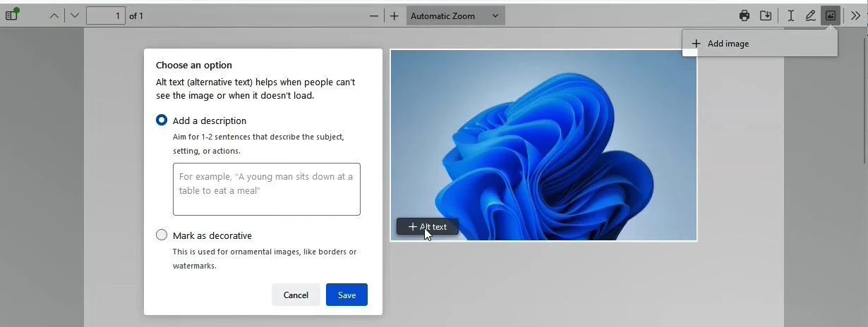The height and width of the screenshot is (327, 868).
Task: Save the alt text description
Action: tap(346, 295)
